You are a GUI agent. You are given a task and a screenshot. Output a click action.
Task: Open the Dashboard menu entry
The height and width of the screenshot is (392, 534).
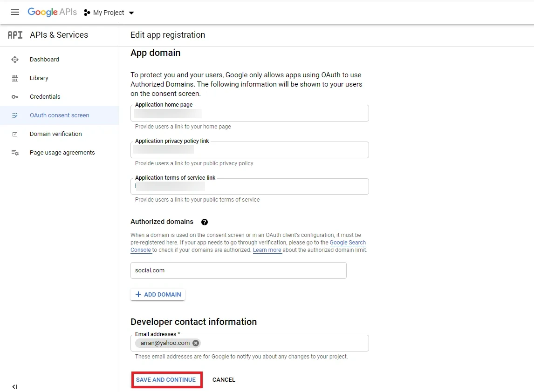point(44,59)
